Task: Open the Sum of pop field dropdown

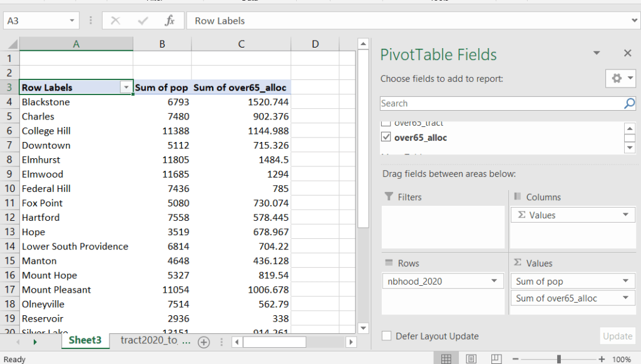Action: click(x=625, y=281)
